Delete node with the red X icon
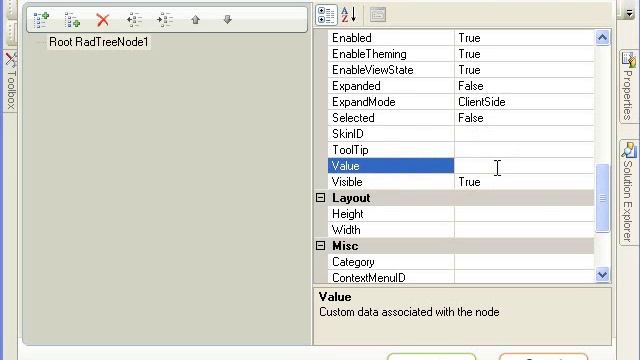The image size is (640, 360). 103,20
